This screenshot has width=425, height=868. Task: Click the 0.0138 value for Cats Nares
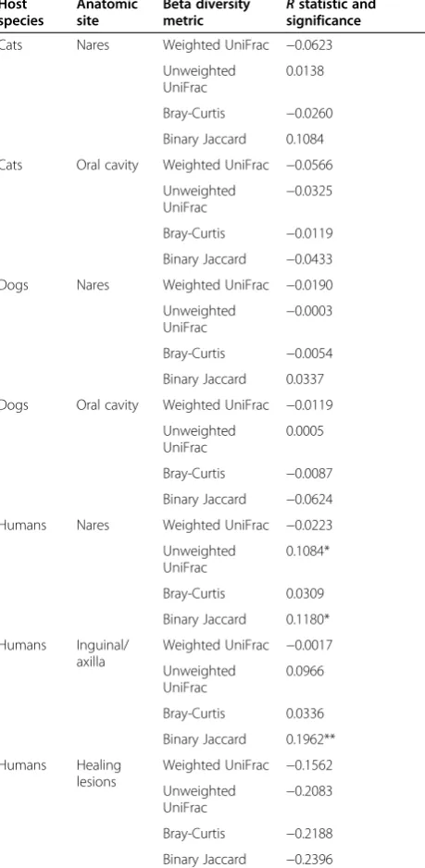point(305,71)
